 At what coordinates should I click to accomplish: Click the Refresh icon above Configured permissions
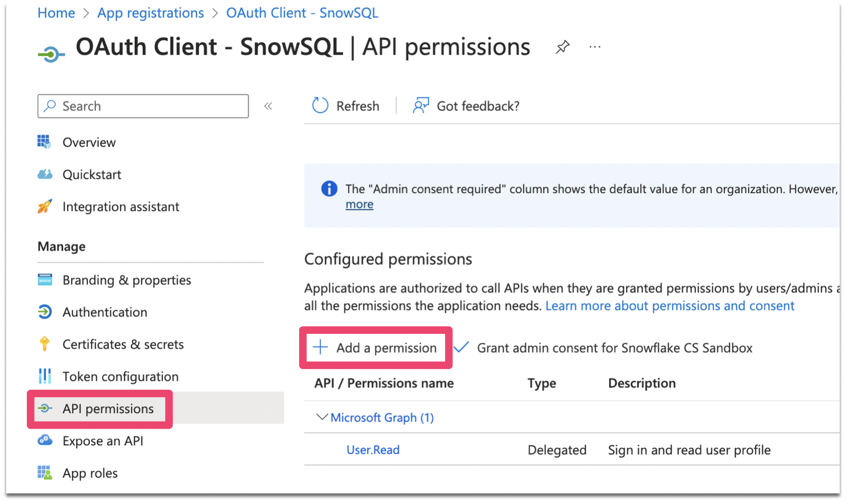coord(320,105)
